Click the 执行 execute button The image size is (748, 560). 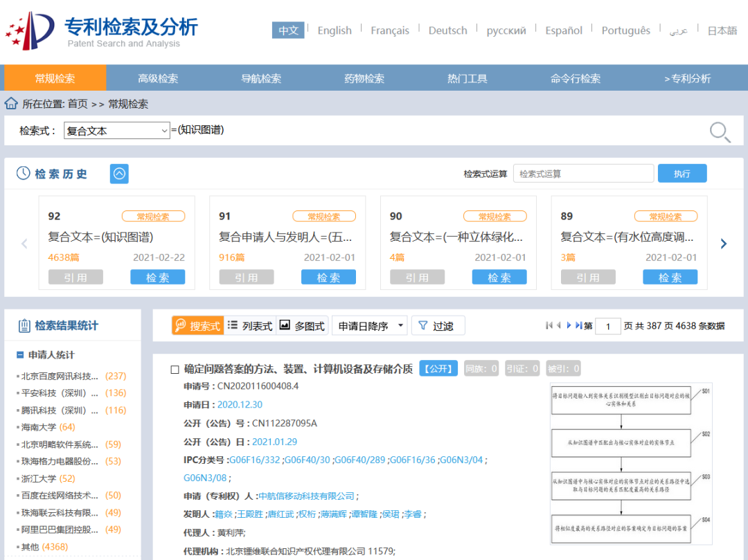(x=682, y=173)
